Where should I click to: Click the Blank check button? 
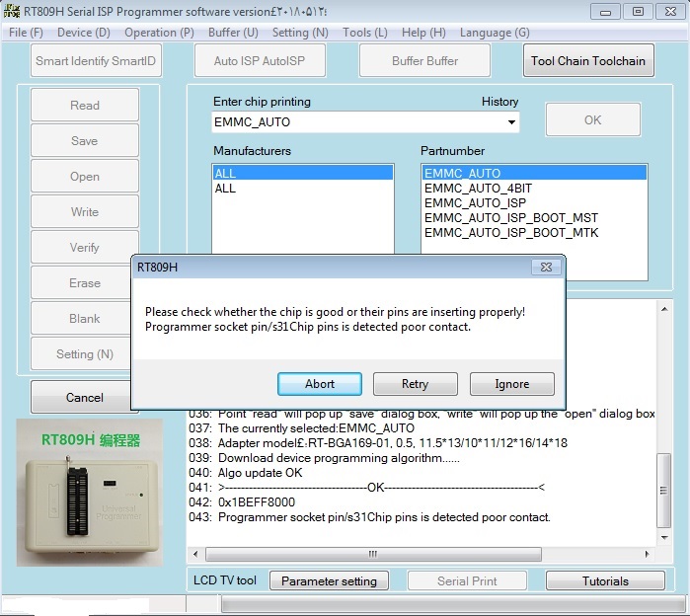[x=81, y=319]
